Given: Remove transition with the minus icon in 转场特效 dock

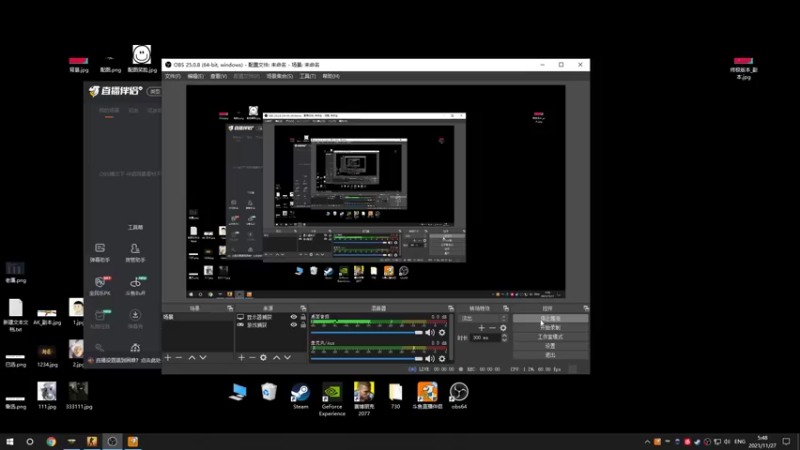Looking at the screenshot, I should 492,328.
